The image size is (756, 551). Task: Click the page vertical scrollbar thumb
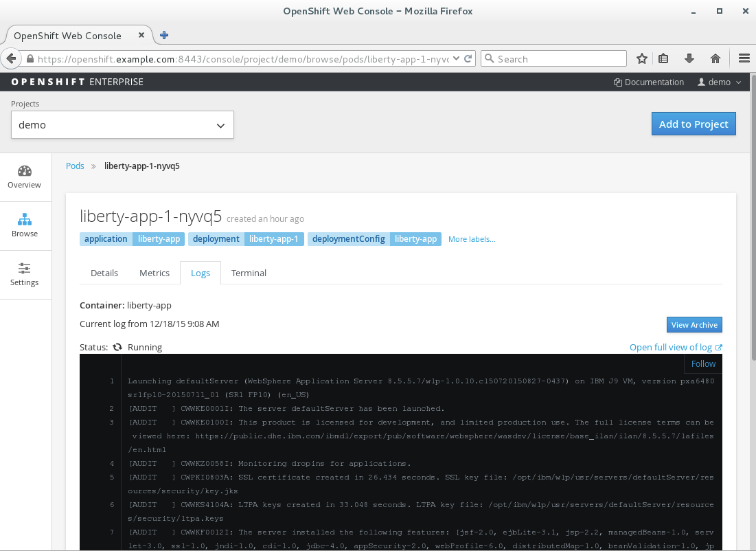[753, 217]
